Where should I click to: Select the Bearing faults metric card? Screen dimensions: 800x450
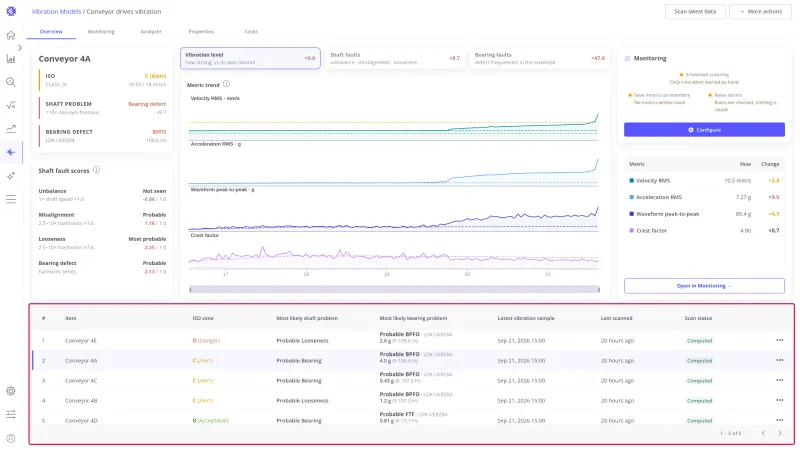(540, 58)
